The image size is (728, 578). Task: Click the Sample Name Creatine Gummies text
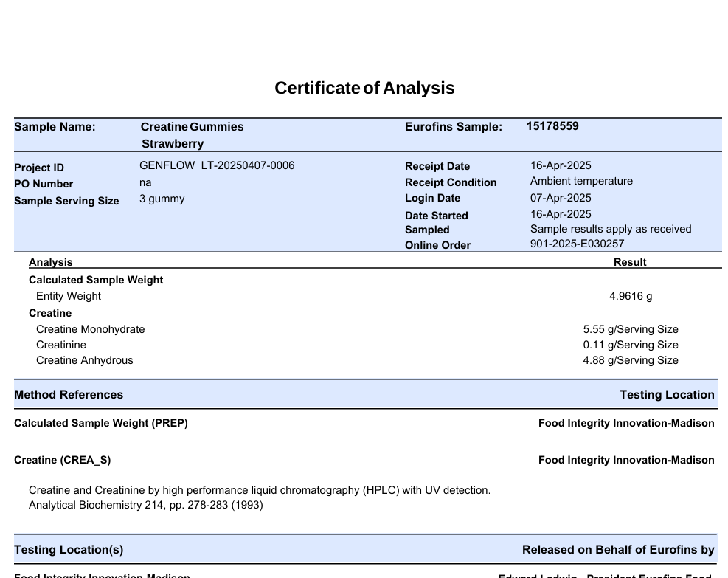click(x=192, y=127)
